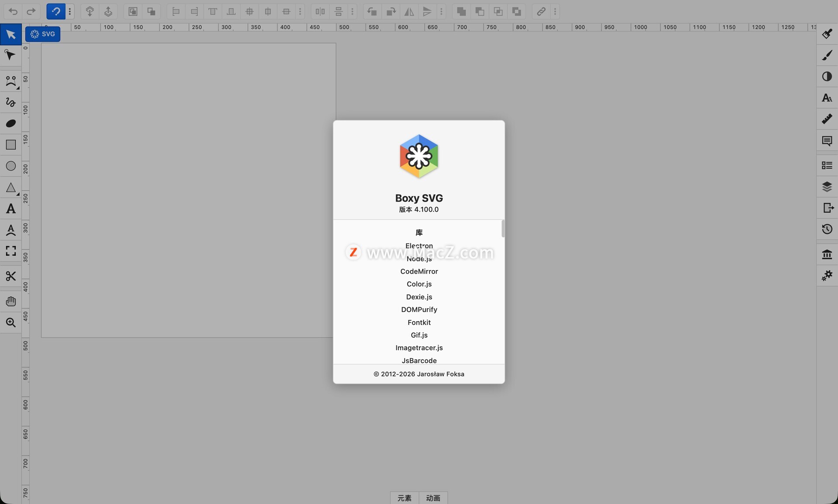Select the Pan hand tool
The height and width of the screenshot is (504, 838).
pyautogui.click(x=11, y=301)
